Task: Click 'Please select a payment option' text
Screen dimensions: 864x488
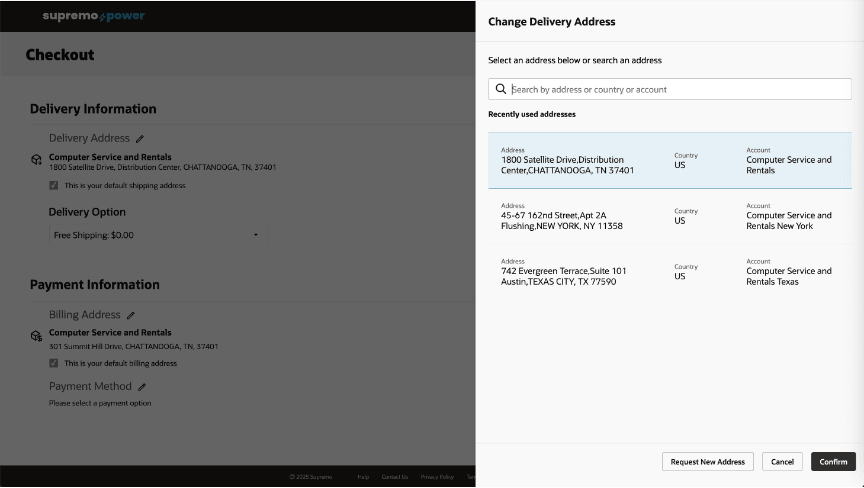Action: click(100, 403)
